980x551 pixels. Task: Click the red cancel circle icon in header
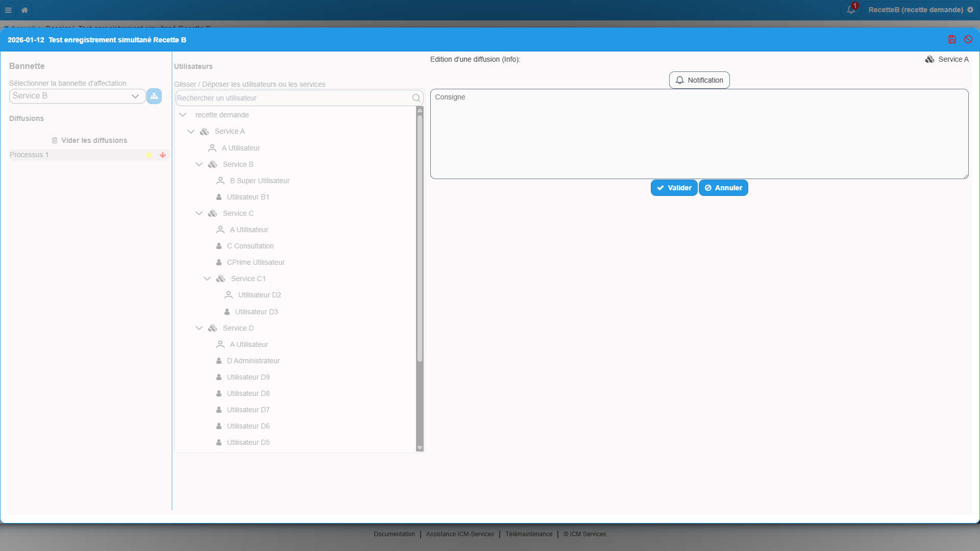point(968,39)
